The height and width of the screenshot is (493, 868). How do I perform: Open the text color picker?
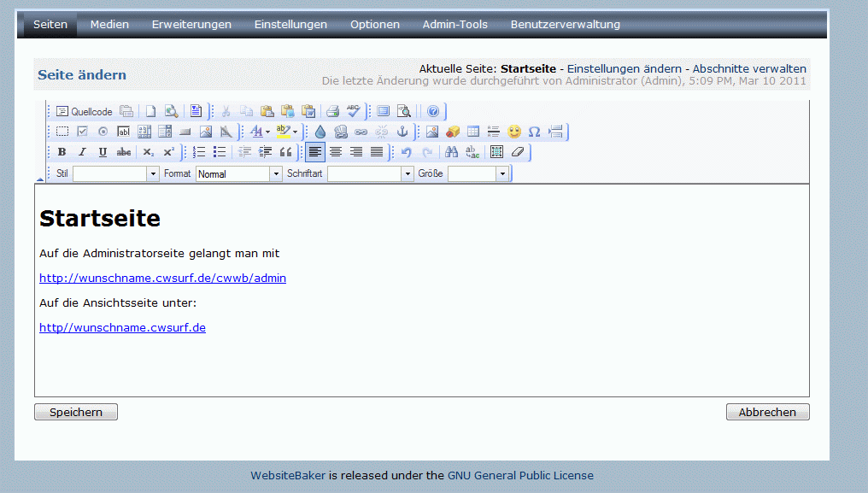coord(260,132)
